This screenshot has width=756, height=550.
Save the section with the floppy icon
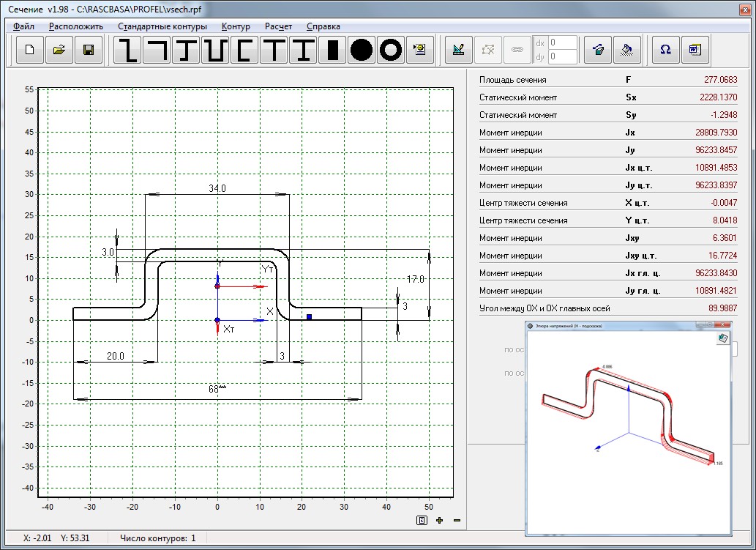click(x=89, y=50)
